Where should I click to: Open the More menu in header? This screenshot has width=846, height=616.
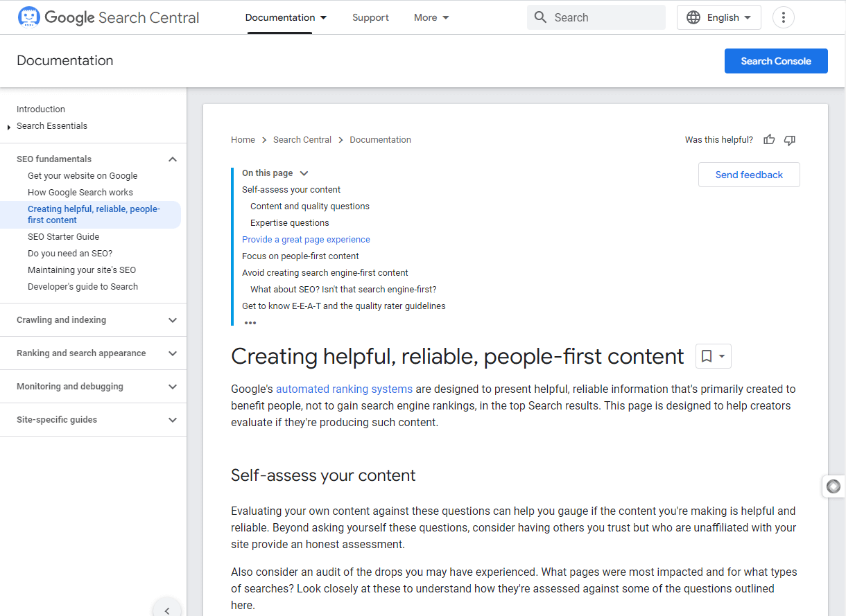click(x=431, y=17)
